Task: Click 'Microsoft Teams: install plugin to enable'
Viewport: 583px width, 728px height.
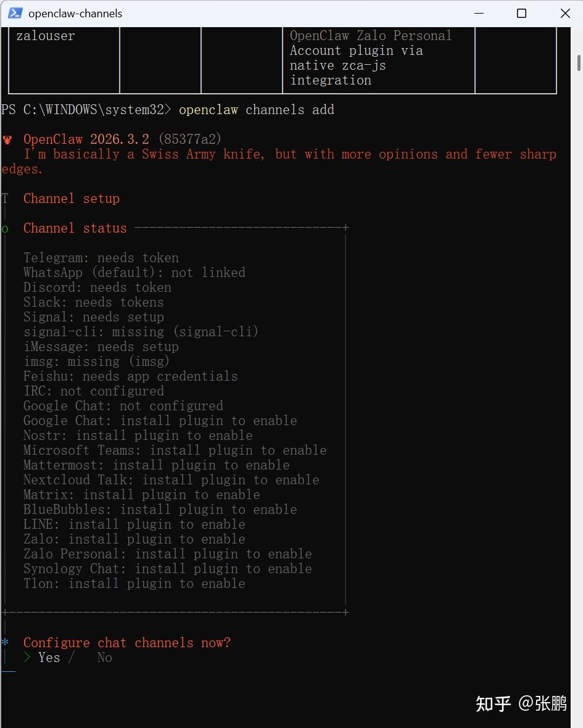Action: tap(175, 450)
